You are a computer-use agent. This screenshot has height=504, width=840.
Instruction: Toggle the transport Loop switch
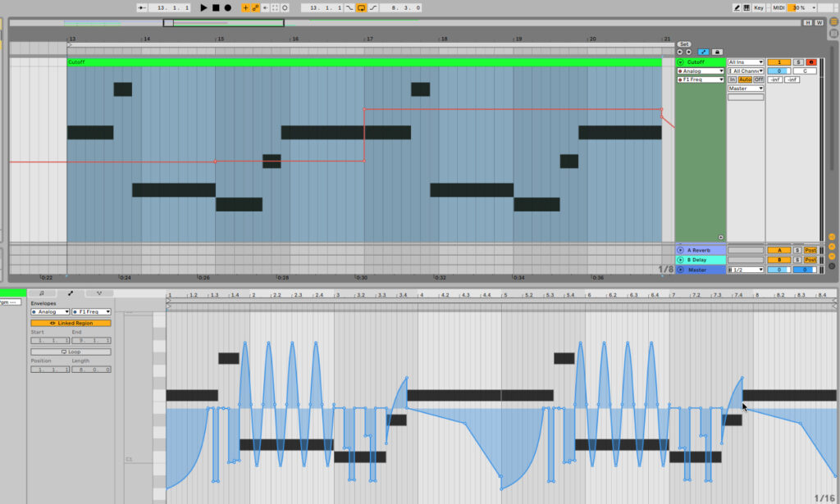pos(361,7)
